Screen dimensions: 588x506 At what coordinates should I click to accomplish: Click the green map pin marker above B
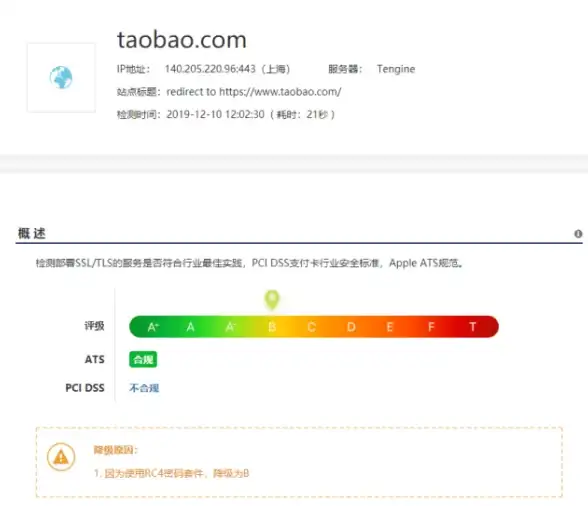[x=272, y=299]
